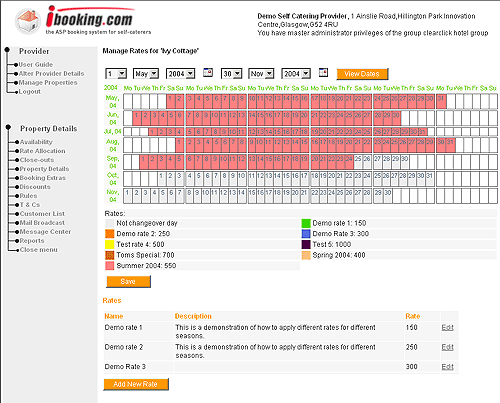Screen dimensions: 500x403
Task: Click the View Dates button
Action: (362, 74)
